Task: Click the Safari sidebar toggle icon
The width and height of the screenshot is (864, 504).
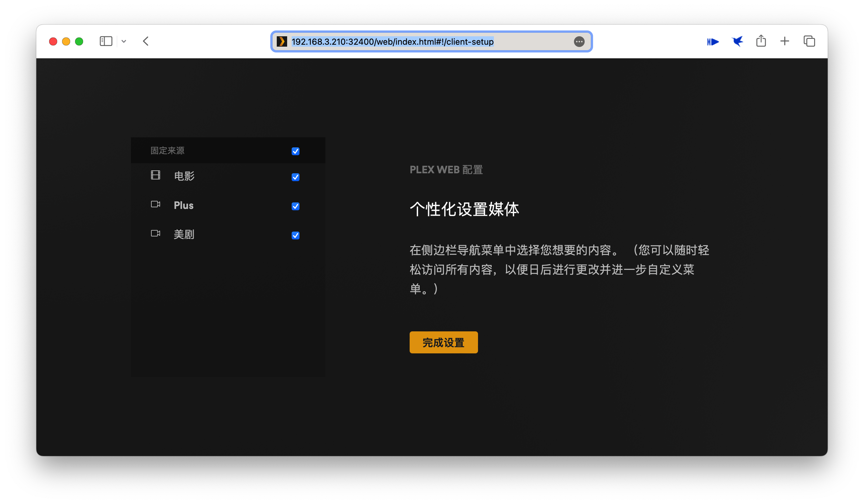Action: click(106, 41)
